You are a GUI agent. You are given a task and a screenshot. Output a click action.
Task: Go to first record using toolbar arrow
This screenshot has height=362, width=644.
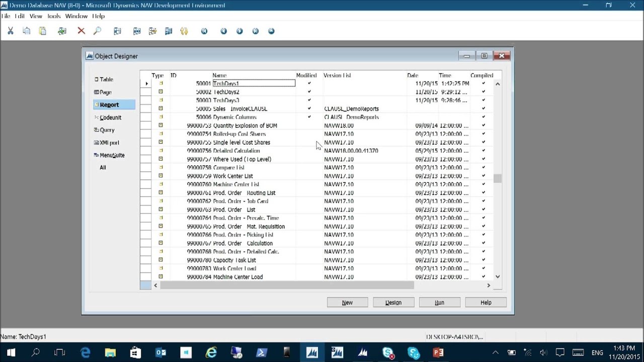click(x=204, y=31)
